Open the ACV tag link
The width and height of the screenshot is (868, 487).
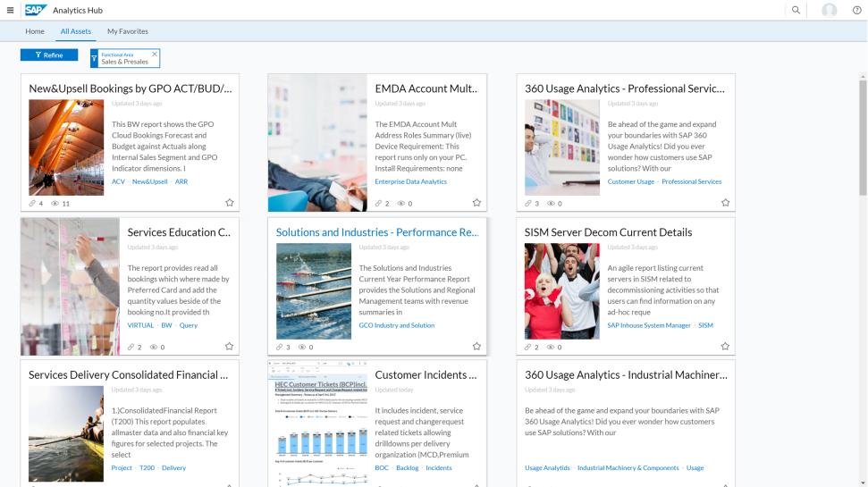(119, 181)
